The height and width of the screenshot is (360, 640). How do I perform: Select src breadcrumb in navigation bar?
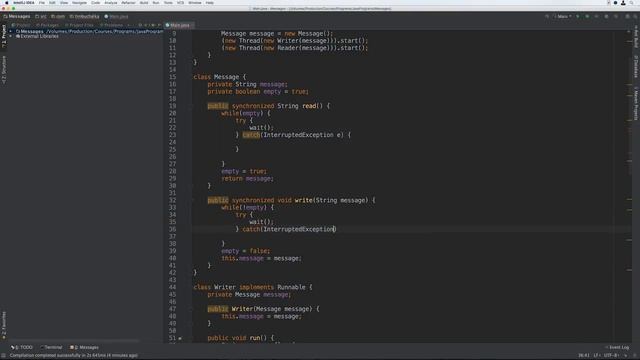(x=41, y=16)
